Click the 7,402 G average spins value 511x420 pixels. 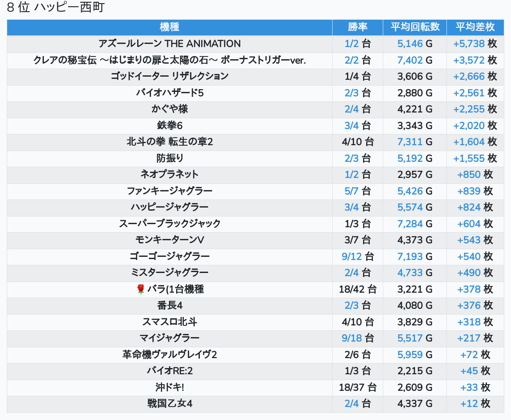pos(415,60)
